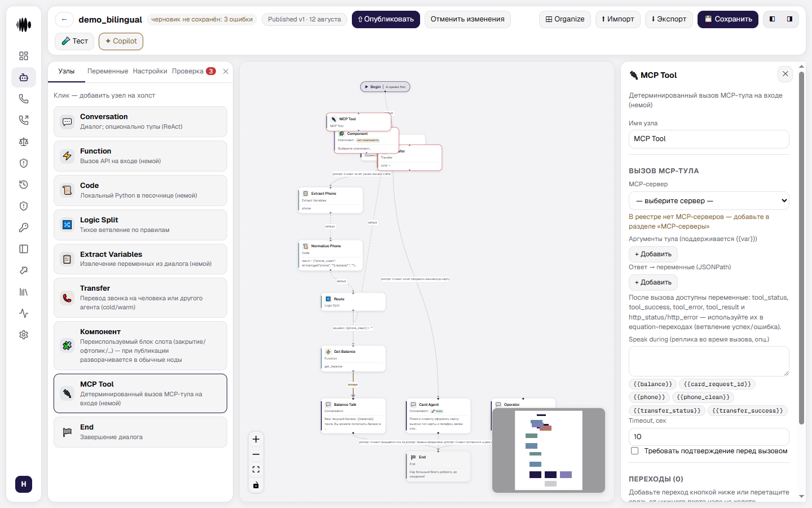Open the MCP-сервер dropdown
Viewport: 812px width, 508px height.
tap(709, 200)
